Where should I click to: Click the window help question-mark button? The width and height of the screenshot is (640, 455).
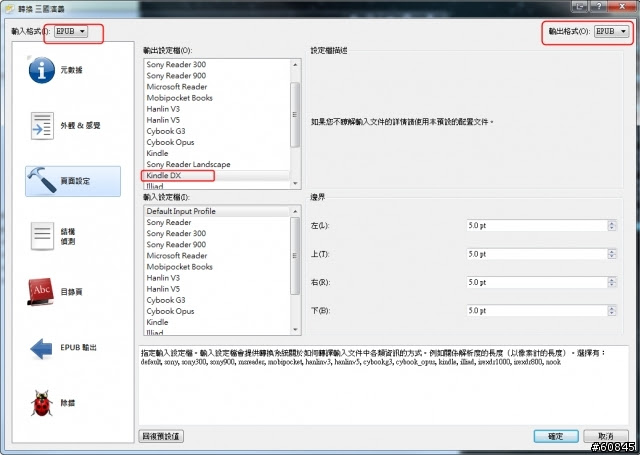599,6
